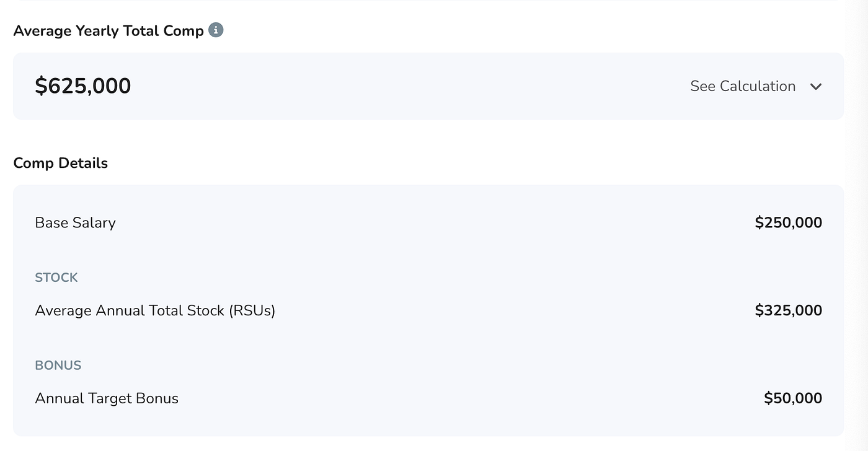Screen dimensions: 868x451
Task: Click the Comp Details section heading
Action: pyautogui.click(x=61, y=163)
